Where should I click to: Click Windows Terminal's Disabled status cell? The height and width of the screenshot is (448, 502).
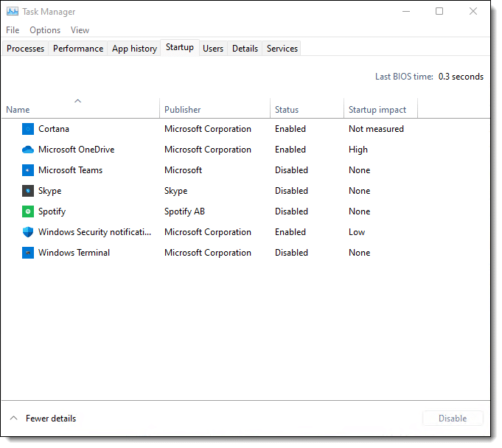click(291, 253)
